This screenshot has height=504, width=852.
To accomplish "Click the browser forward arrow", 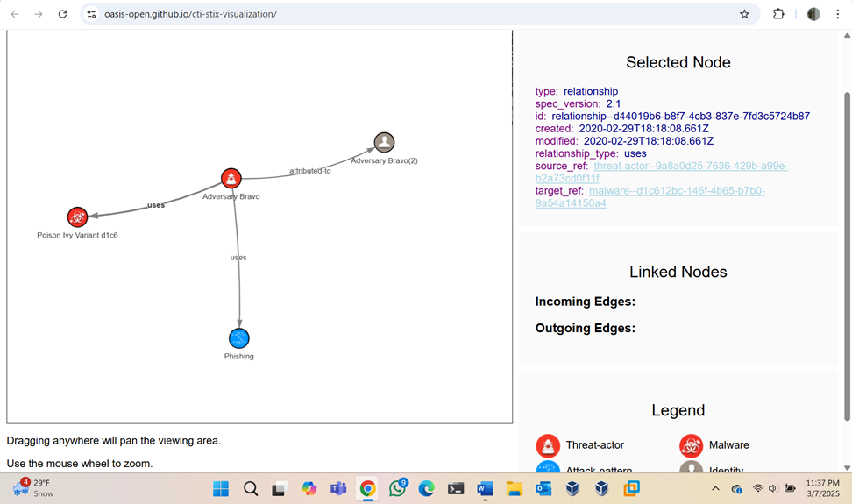I will (38, 14).
